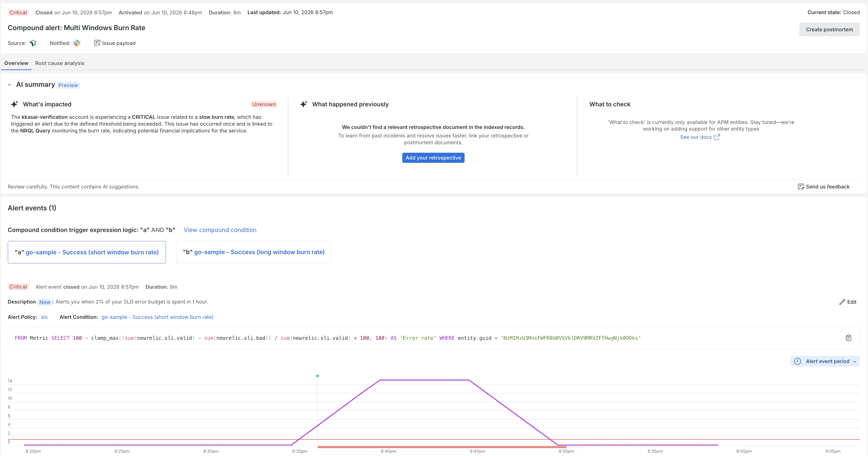Click the New badge beside Description
868x456 pixels.
[x=45, y=302]
